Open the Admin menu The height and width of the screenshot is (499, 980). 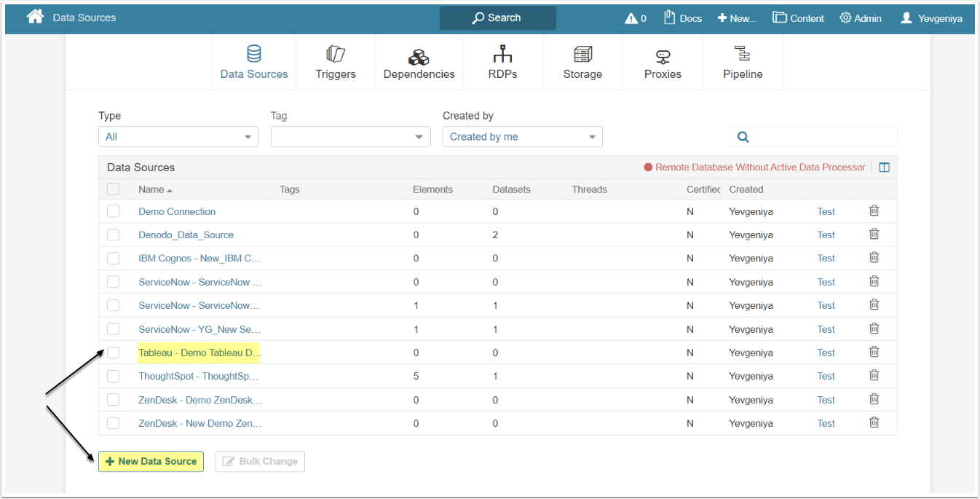click(x=861, y=18)
